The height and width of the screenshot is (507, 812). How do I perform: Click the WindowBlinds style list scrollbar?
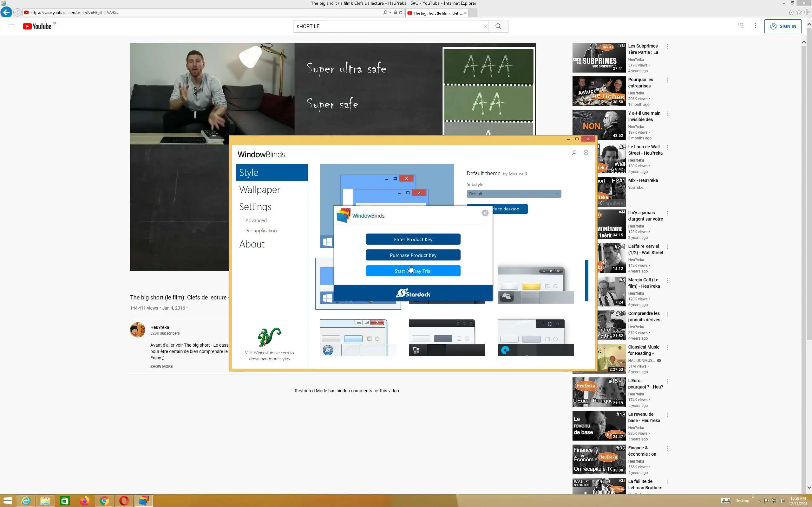tap(586, 280)
